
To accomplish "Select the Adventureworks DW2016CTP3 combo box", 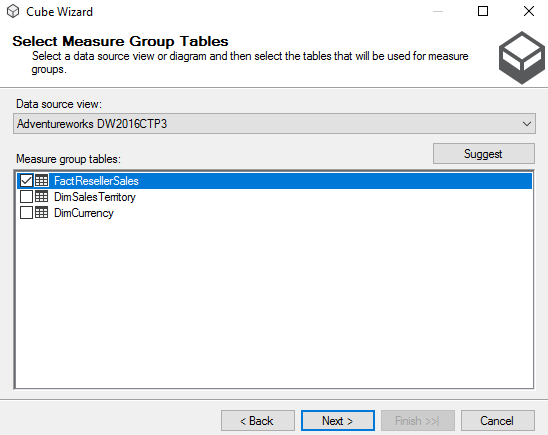I will coord(274,124).
